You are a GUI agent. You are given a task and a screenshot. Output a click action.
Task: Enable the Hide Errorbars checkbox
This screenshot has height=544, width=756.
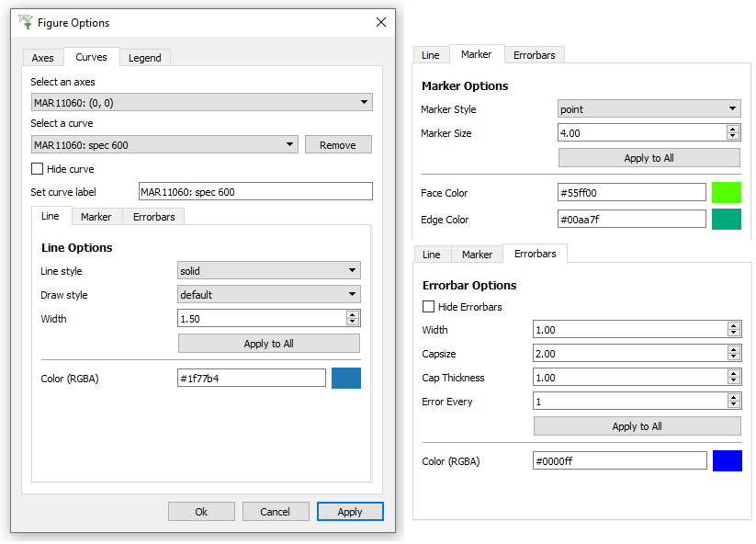pyautogui.click(x=428, y=307)
